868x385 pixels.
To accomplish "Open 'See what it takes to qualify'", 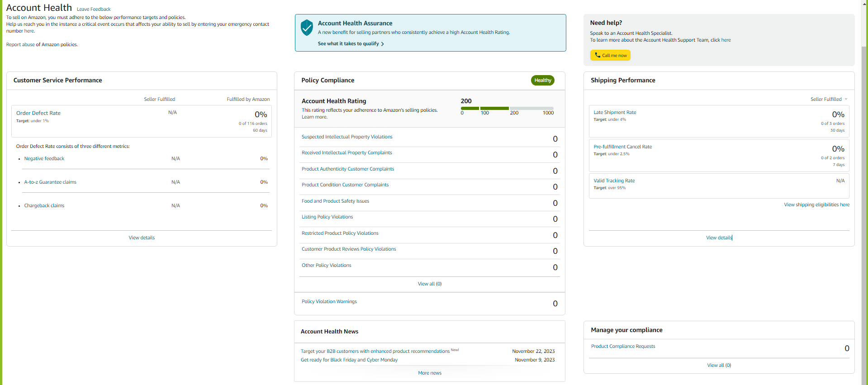I will (x=348, y=43).
